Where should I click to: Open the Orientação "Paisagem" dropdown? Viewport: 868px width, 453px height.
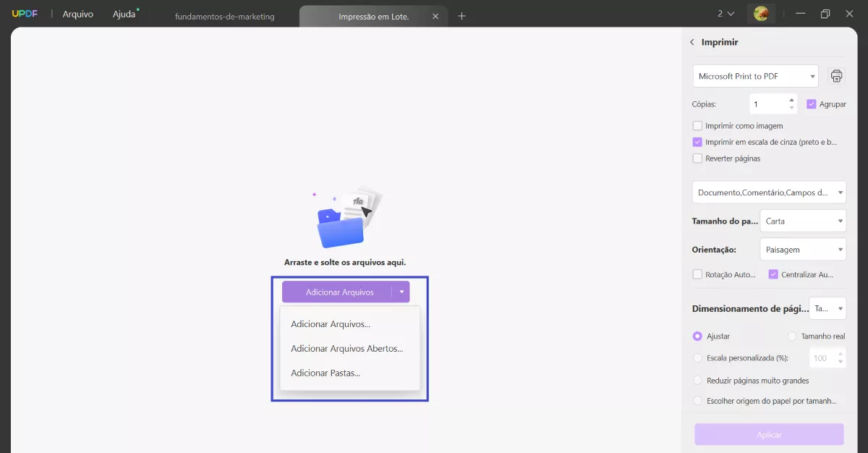803,249
